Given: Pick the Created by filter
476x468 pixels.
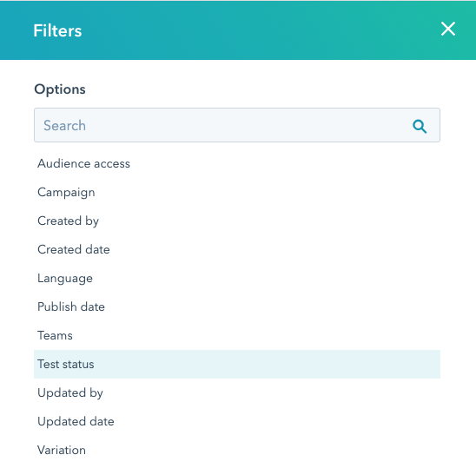Looking at the screenshot, I should tap(237, 221).
